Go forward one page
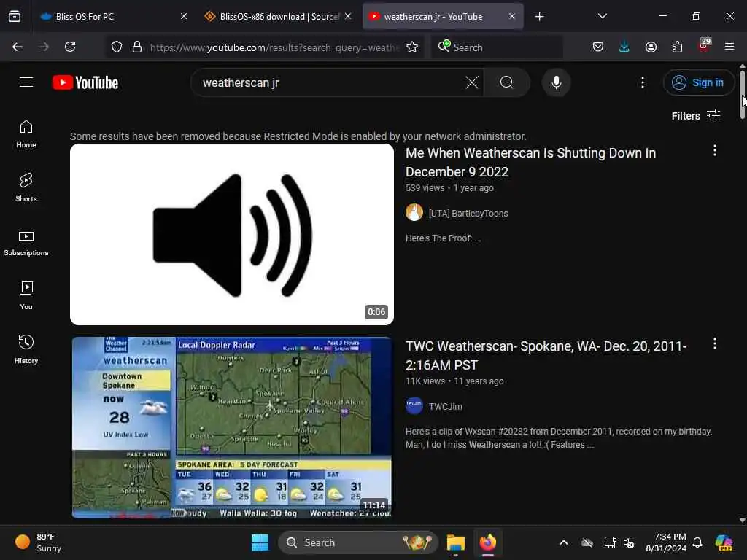The height and width of the screenshot is (560, 747). coord(43,47)
